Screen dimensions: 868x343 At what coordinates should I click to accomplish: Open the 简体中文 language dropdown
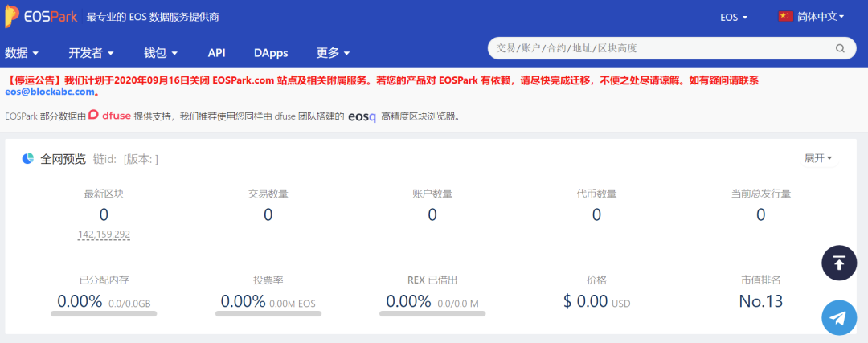coord(821,17)
